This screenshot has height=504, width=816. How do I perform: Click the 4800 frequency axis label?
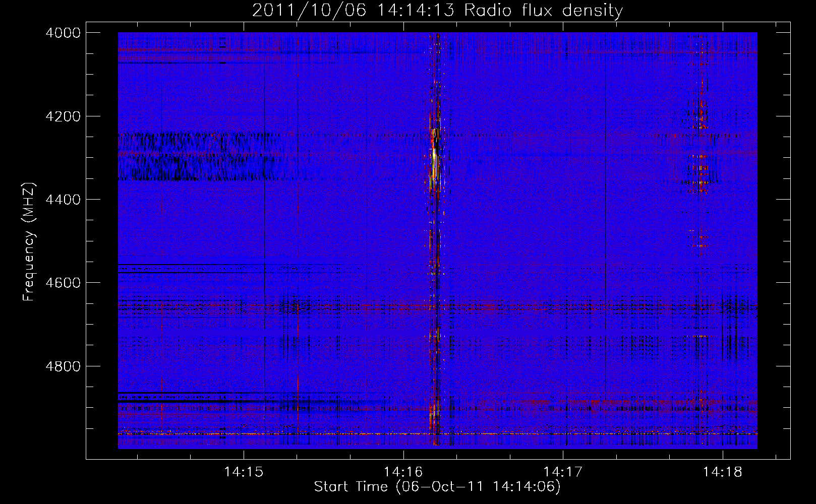(63, 366)
